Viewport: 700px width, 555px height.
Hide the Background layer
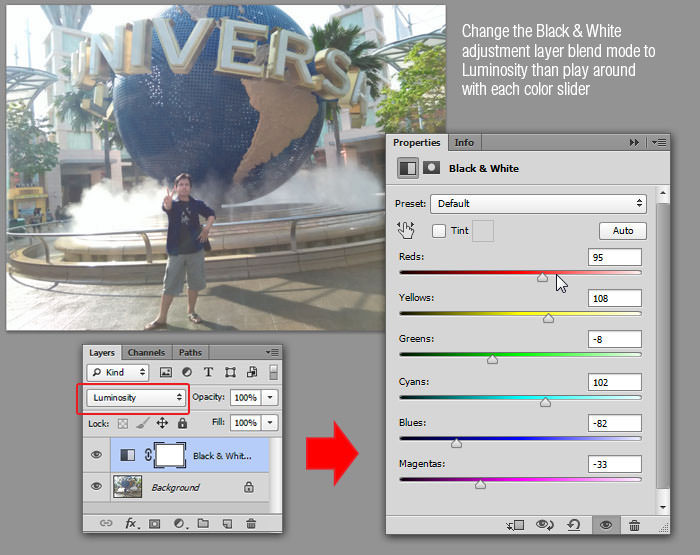point(98,487)
